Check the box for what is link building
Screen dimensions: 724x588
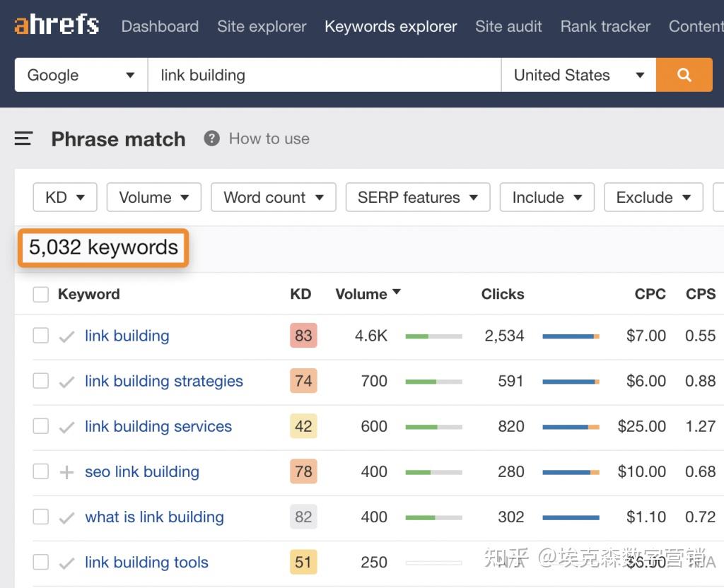pos(40,517)
